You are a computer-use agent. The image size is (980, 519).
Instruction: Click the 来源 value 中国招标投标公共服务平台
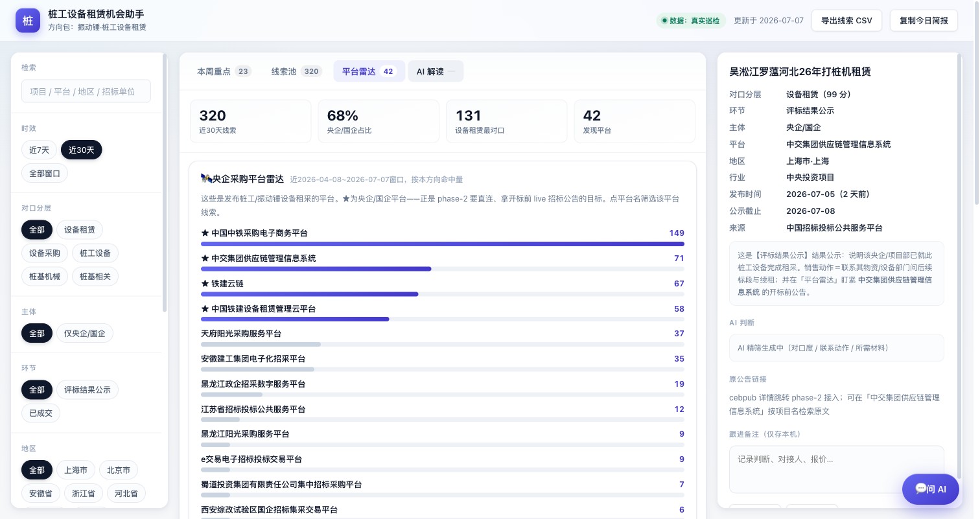[x=834, y=228]
